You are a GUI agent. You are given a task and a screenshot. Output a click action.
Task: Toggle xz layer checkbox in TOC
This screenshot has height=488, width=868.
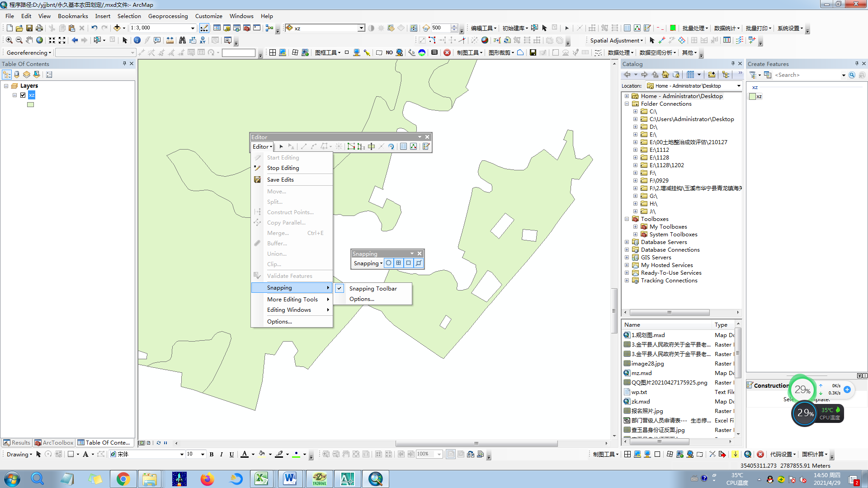[23, 95]
